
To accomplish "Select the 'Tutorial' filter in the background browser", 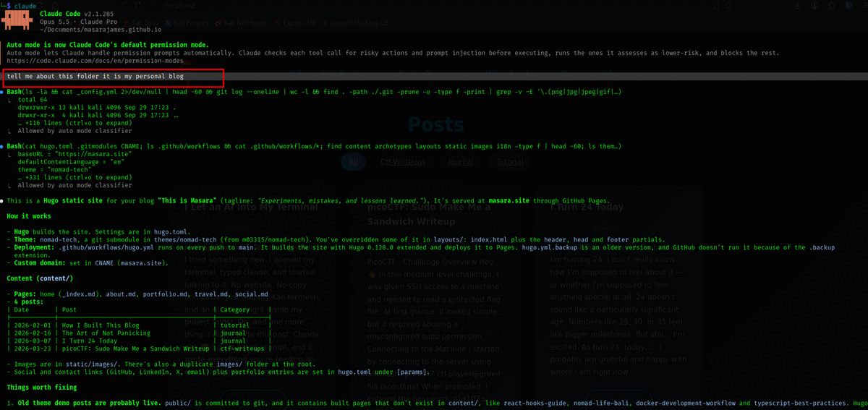I will (509, 163).
